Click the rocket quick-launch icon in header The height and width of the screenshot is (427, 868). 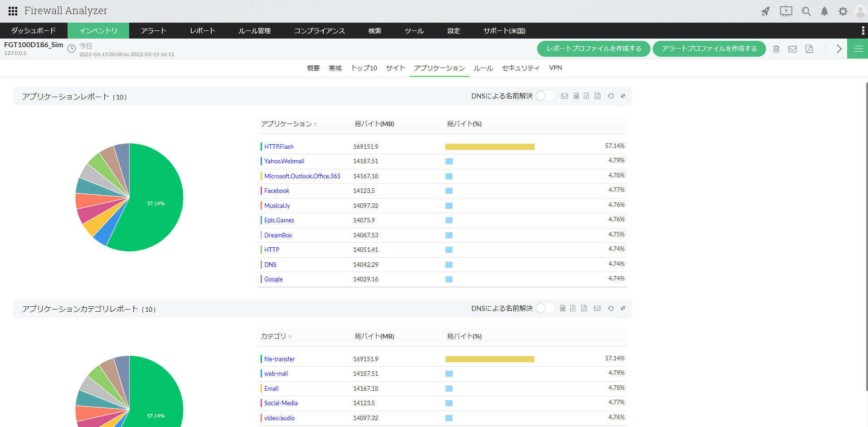point(766,11)
